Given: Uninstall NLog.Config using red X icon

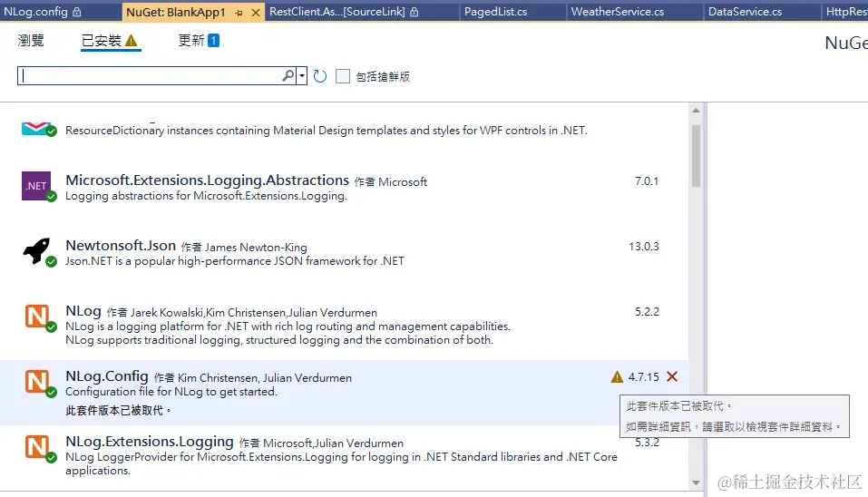Looking at the screenshot, I should (672, 377).
